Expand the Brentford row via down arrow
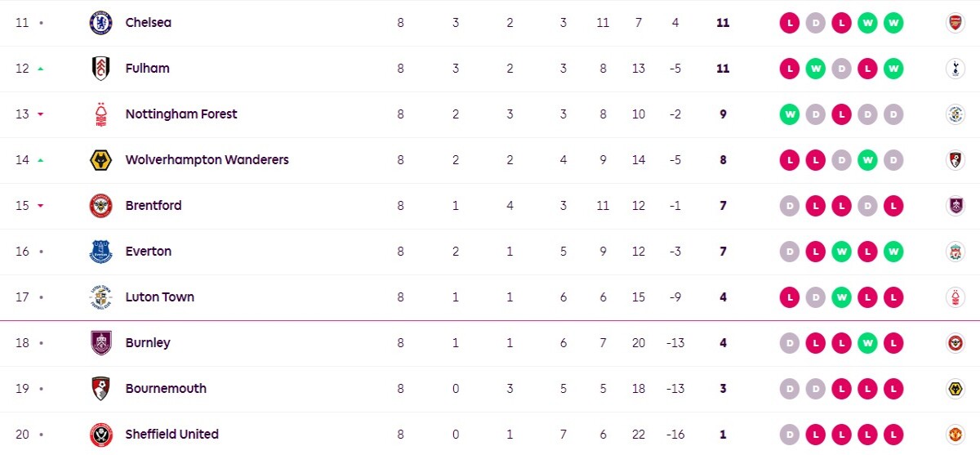 (41, 206)
